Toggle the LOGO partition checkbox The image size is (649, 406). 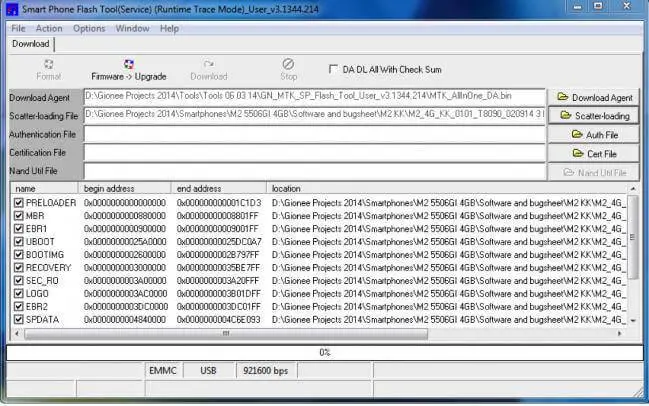(19, 293)
